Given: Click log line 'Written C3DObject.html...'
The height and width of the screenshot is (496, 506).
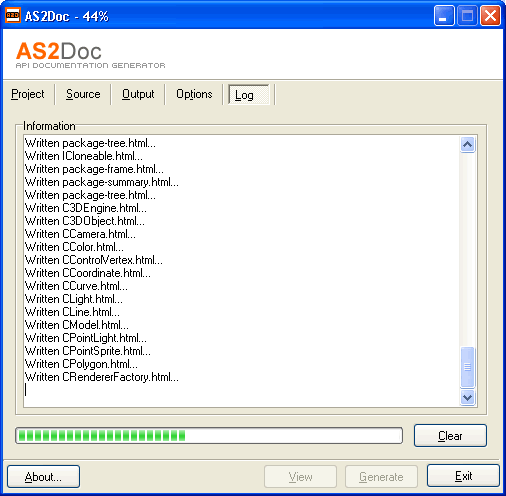Looking at the screenshot, I should coord(85,221).
